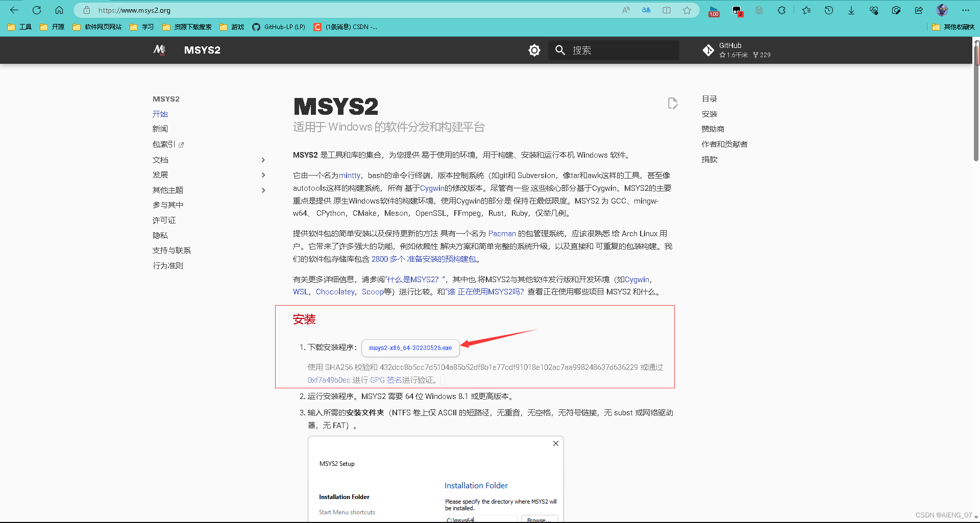The height and width of the screenshot is (523, 980).
Task: Open browsing History panel
Action: click(x=829, y=10)
